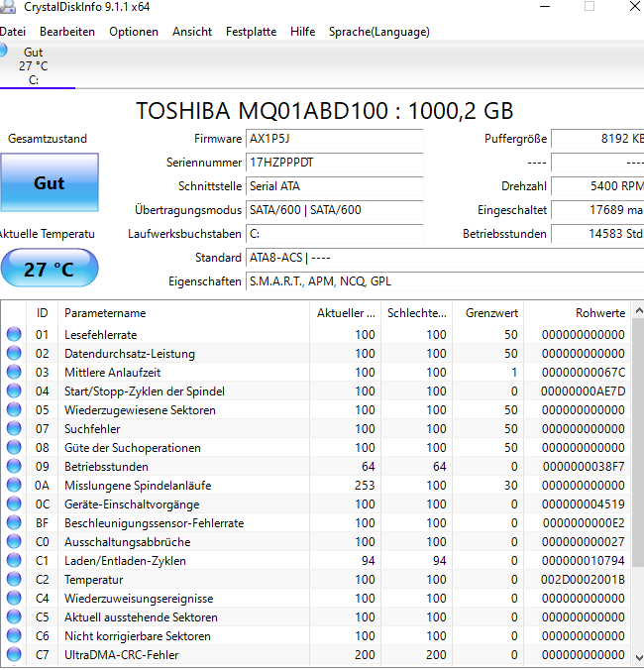The image size is (644, 670).
Task: Click the Aktueller column header
Action: point(346,313)
